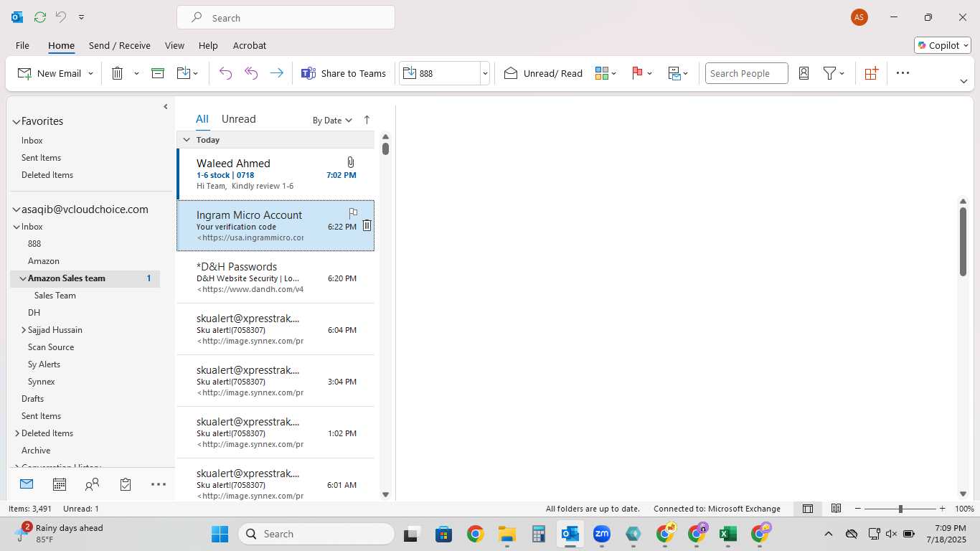The height and width of the screenshot is (551, 980).
Task: Collapse the ribbon with the chevron
Action: (x=963, y=81)
